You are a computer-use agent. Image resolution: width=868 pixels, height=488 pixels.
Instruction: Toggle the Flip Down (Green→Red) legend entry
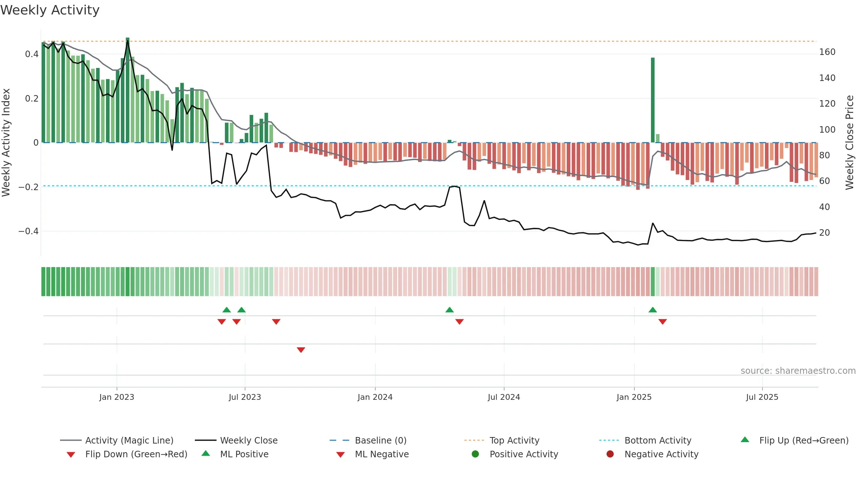click(127, 454)
